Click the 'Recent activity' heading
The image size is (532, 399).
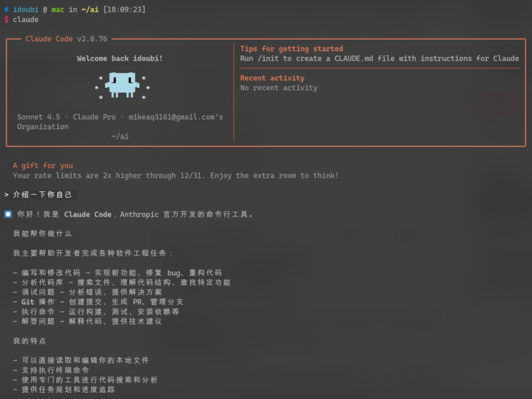click(x=272, y=78)
